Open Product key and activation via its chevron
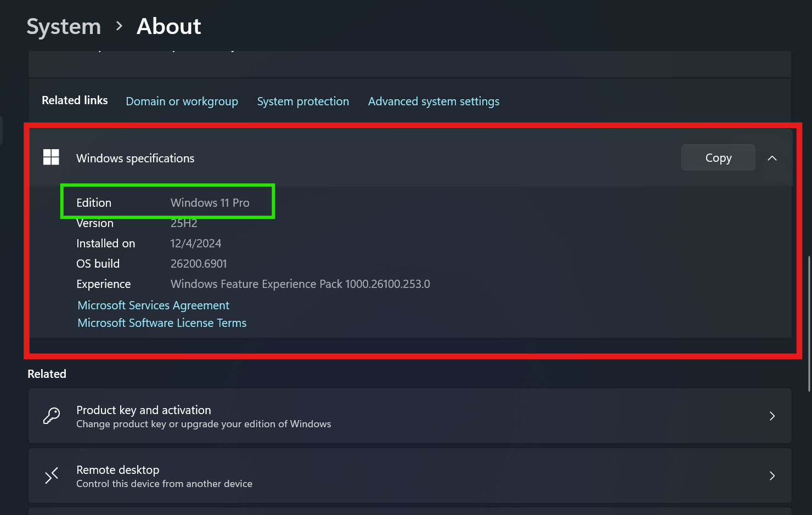This screenshot has height=515, width=812. point(772,416)
